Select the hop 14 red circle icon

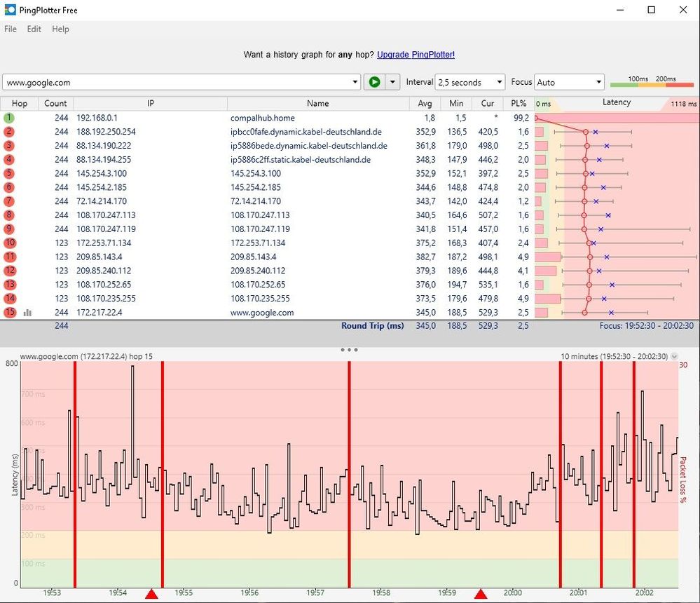[x=10, y=299]
